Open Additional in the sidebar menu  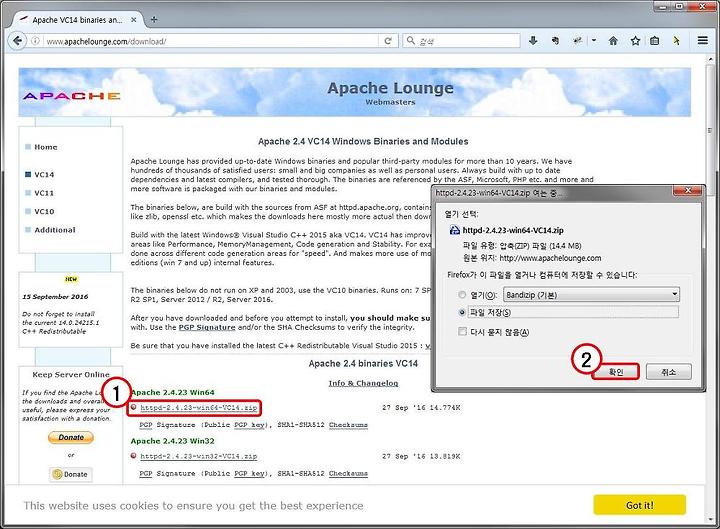click(55, 230)
